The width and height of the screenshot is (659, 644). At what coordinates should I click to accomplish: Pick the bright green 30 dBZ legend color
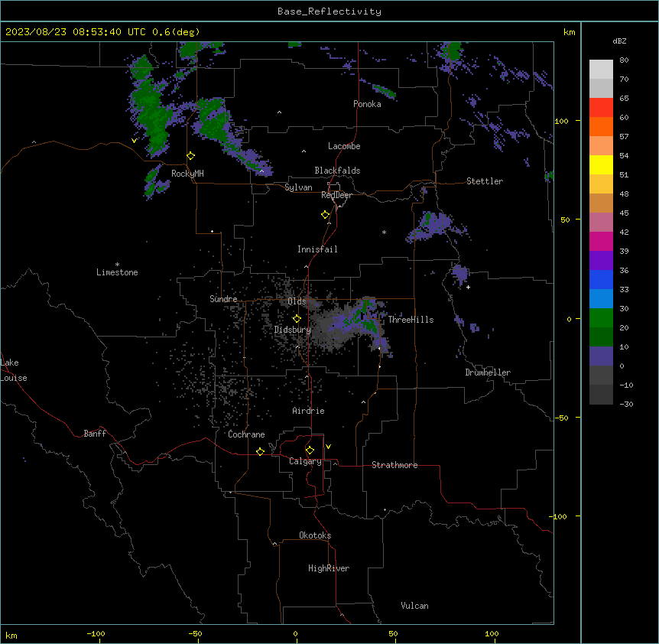(x=601, y=318)
